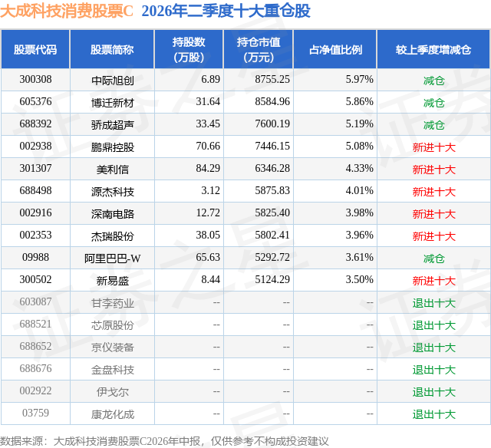Click market value 5825.40 for 深南电路
Screen dimensions: 491x448
272,213
